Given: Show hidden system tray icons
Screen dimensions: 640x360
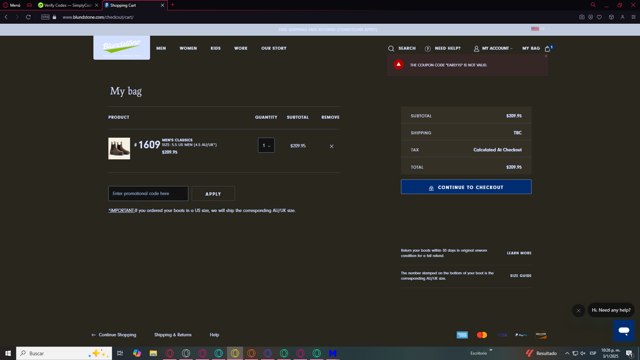Looking at the screenshot, I should [567, 353].
